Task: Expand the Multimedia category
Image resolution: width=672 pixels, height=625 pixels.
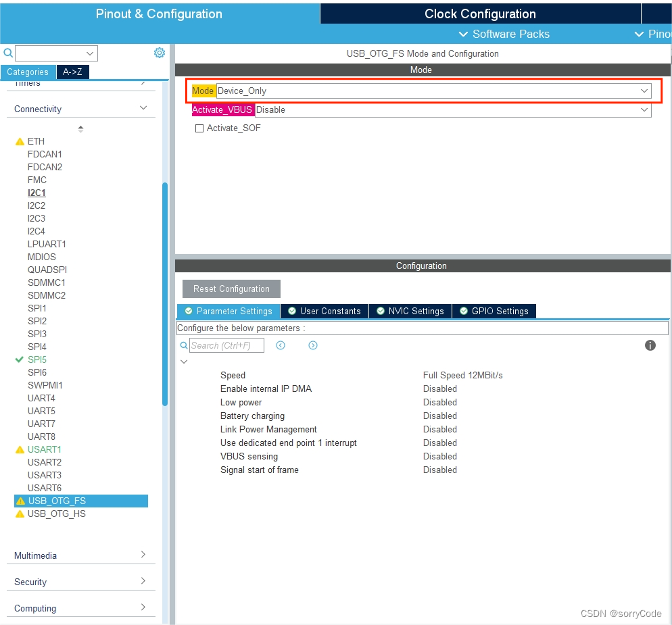Action: point(143,555)
